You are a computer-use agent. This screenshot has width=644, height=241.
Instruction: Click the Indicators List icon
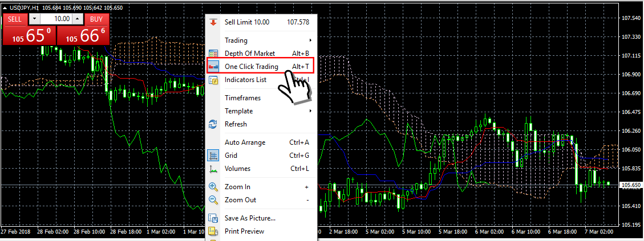coord(213,80)
